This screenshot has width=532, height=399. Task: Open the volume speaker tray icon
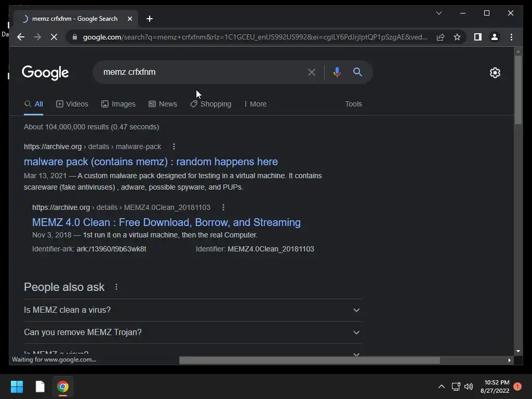coord(469,387)
